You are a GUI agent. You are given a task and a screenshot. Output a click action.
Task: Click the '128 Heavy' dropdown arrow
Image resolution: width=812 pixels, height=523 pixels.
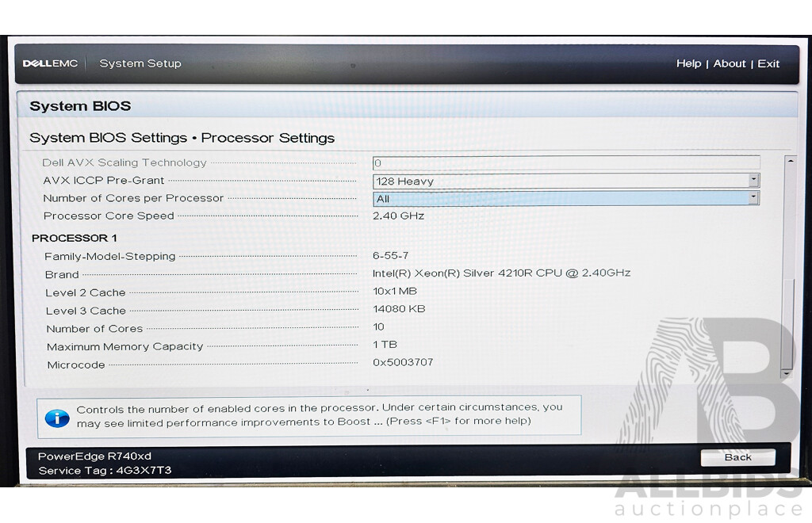754,181
